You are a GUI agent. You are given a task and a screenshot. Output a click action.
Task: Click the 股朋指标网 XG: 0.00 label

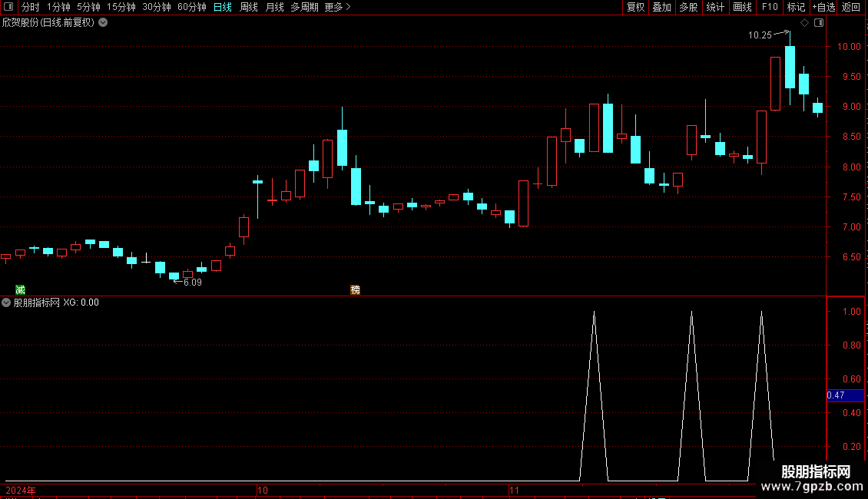[57, 302]
